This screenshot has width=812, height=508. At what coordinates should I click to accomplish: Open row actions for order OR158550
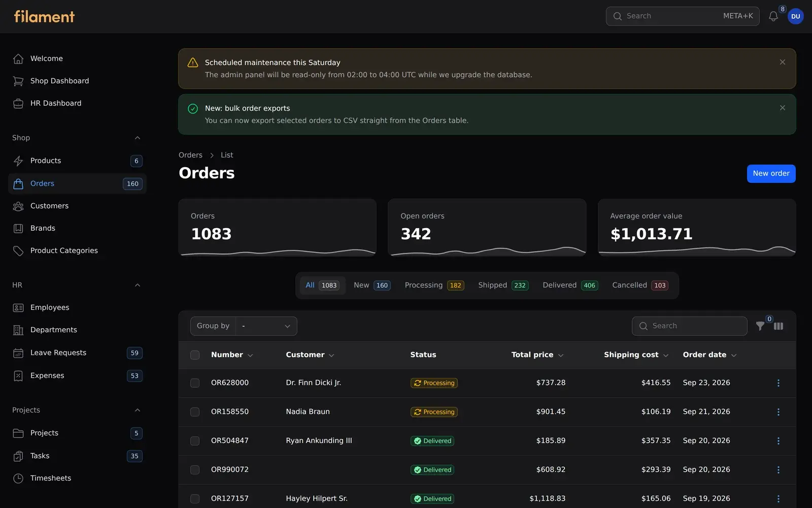(x=778, y=412)
